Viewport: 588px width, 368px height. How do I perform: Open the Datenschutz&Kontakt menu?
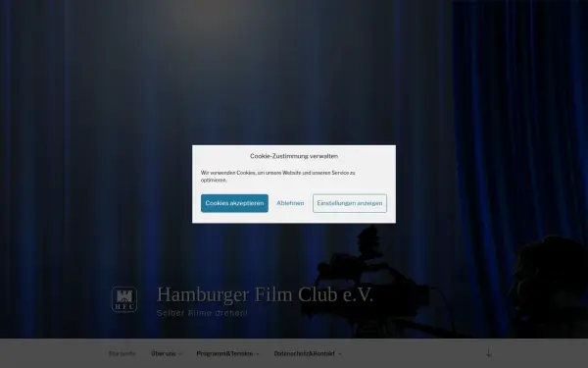(304, 353)
